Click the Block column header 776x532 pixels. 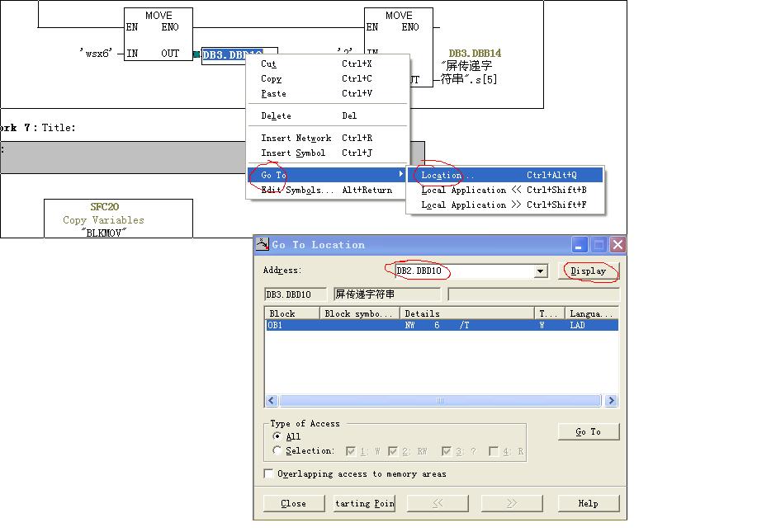[291, 313]
